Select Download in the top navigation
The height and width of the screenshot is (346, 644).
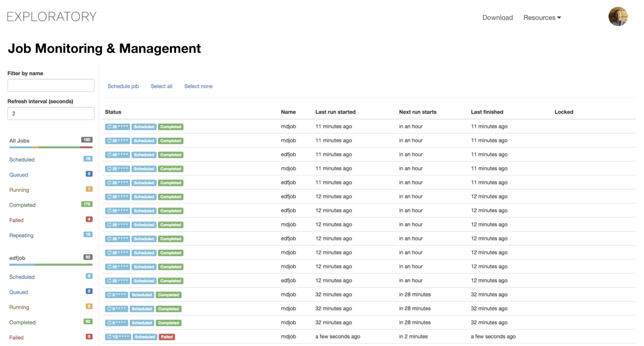click(x=498, y=17)
